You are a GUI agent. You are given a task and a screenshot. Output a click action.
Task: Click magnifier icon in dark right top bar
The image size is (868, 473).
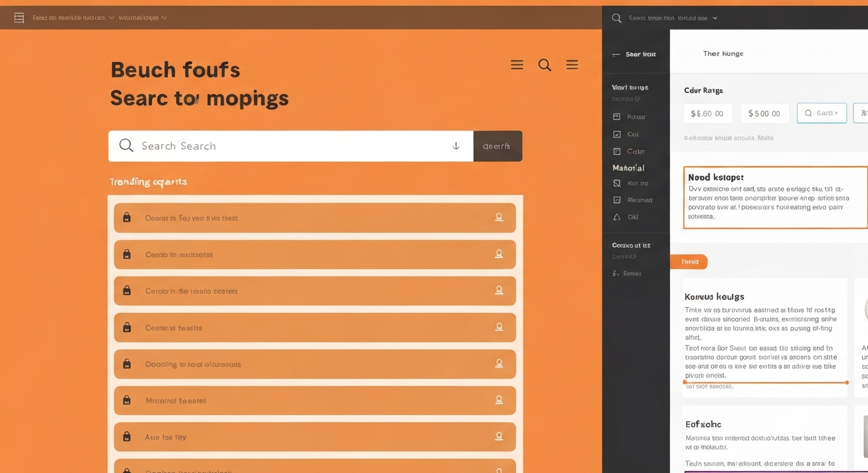(616, 18)
